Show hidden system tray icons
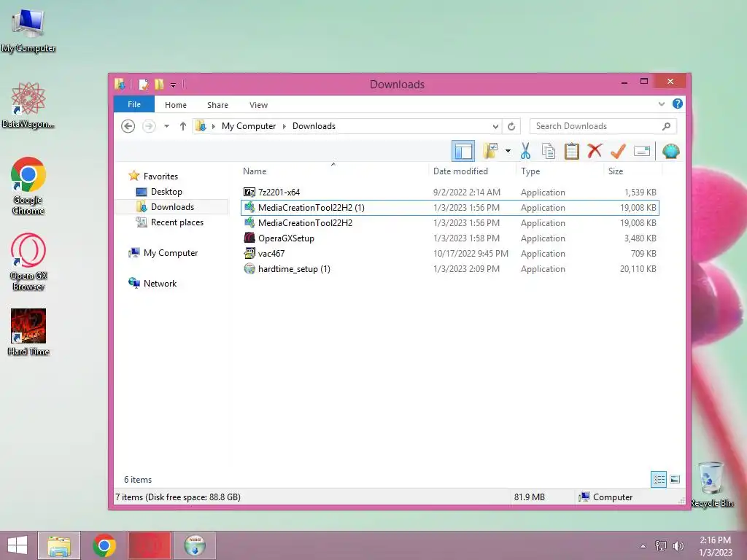The width and height of the screenshot is (747, 560). 643,546
